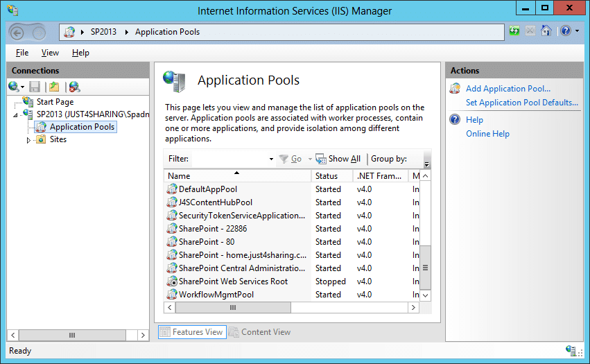Go to Home via house icon
590x364 pixels.
546,31
